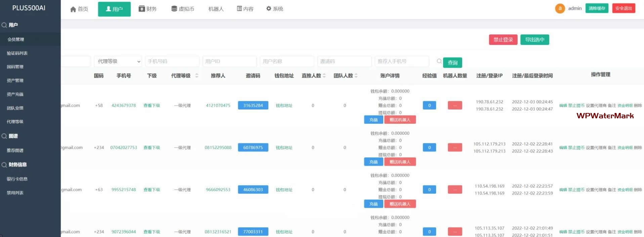Click the home icon in top navigation
644x237 pixels.
(73, 9)
